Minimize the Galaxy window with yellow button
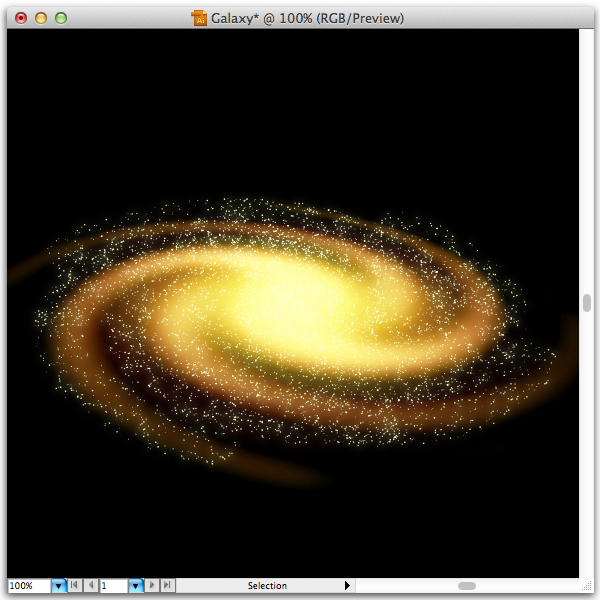This screenshot has height=600, width=600. 41,18
